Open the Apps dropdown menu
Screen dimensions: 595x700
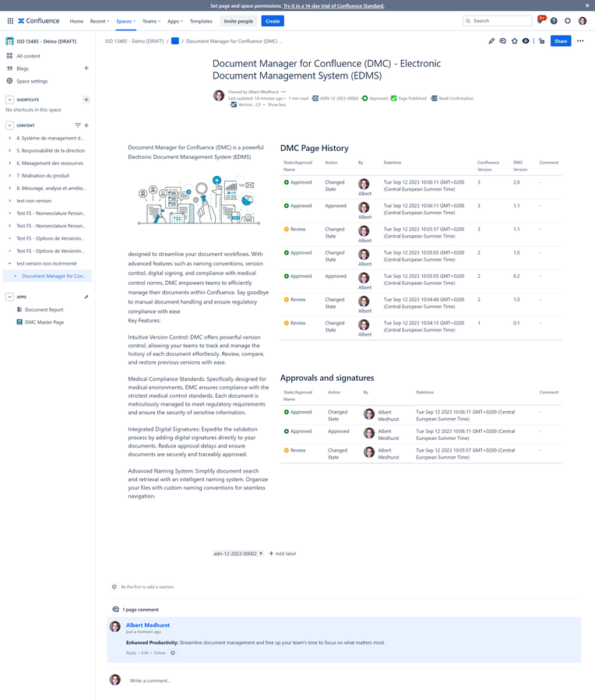pyautogui.click(x=175, y=22)
